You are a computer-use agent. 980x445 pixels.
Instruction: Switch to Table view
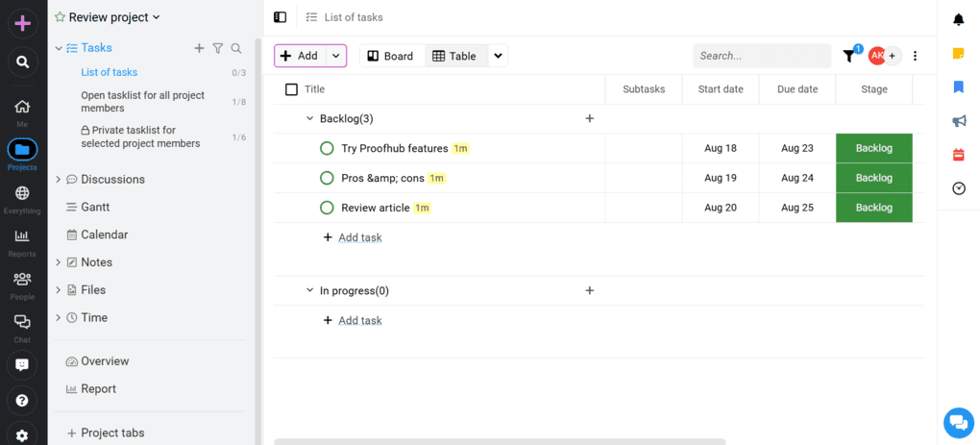(x=455, y=56)
